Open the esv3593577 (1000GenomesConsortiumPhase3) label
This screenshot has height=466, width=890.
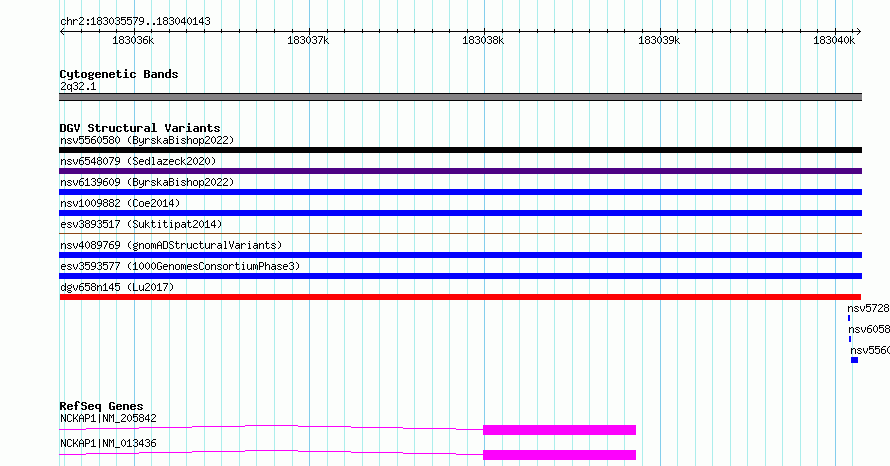coord(180,266)
